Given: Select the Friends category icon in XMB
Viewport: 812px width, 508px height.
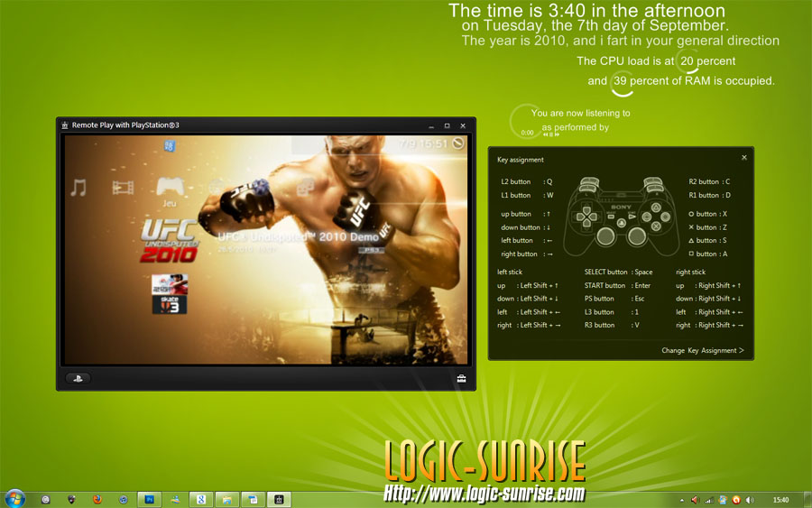Looking at the screenshot, I should [306, 187].
